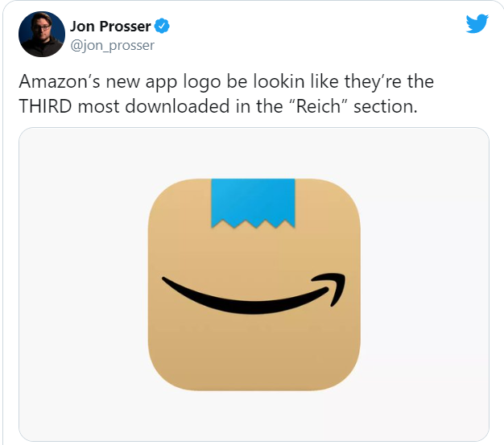The image size is (504, 445).
Task: Click the tapered left end of the smile
Action: click(171, 282)
